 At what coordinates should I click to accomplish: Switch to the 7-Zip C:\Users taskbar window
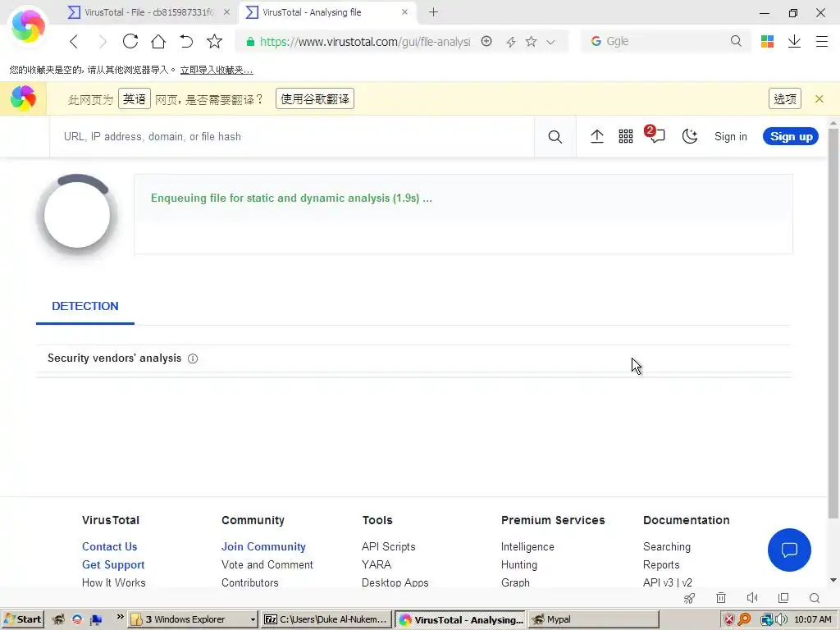point(326,619)
